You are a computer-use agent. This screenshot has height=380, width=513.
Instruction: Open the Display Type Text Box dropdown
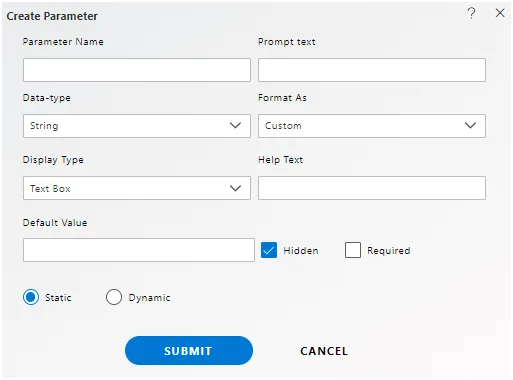[137, 188]
